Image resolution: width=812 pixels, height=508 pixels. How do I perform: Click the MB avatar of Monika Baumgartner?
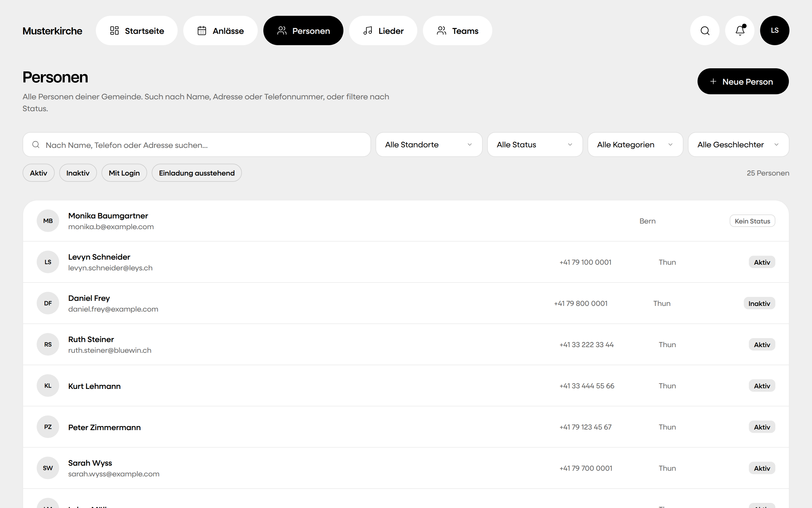(x=48, y=221)
